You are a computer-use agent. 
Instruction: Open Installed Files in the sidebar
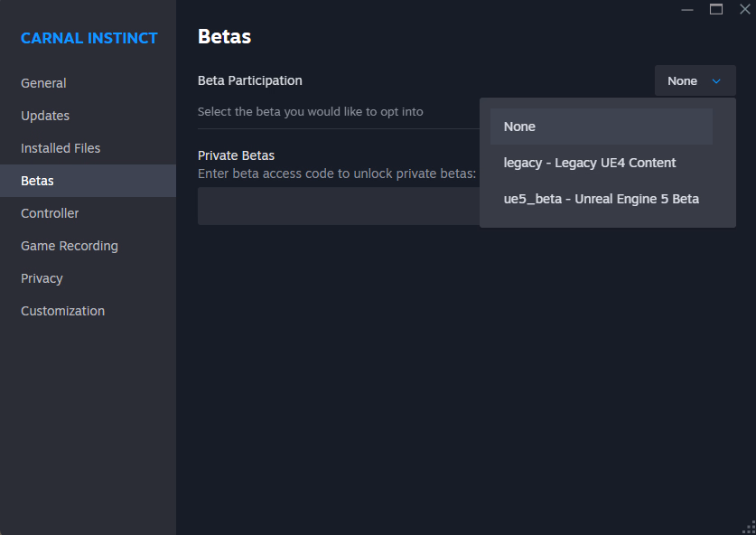point(61,148)
